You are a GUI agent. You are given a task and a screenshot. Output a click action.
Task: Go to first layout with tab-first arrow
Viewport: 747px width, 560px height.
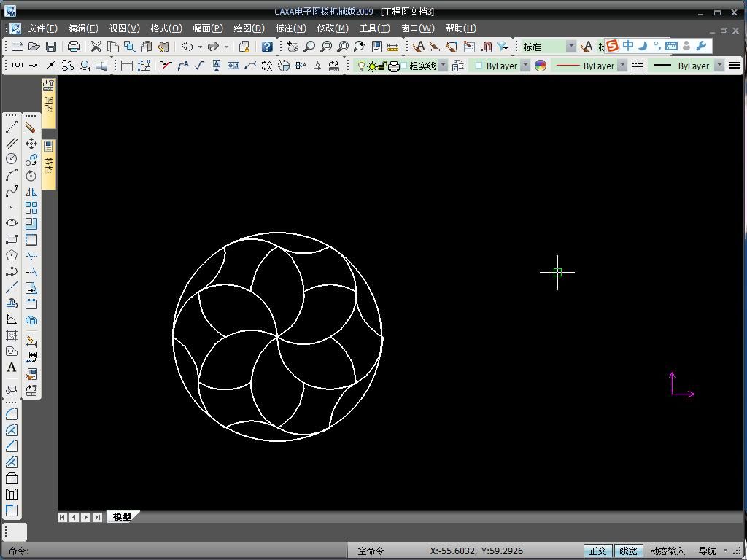pyautogui.click(x=63, y=517)
